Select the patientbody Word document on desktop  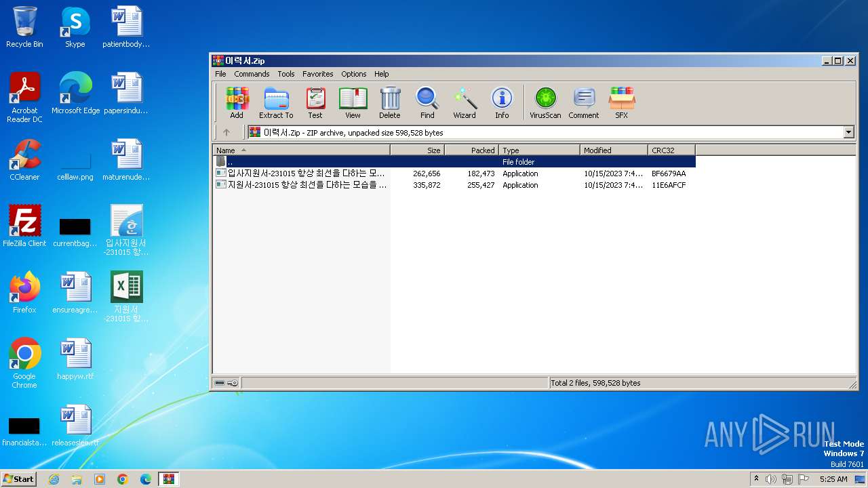pos(126,27)
